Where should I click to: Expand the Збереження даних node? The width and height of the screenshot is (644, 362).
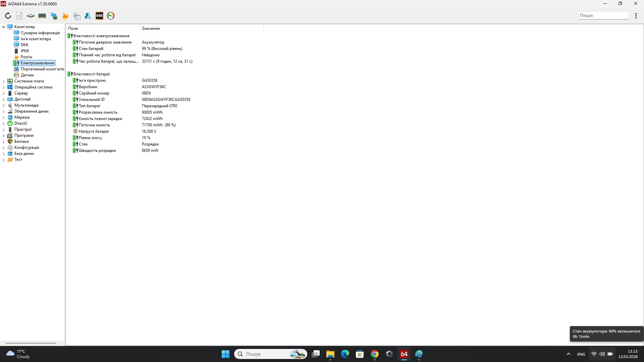click(4, 111)
